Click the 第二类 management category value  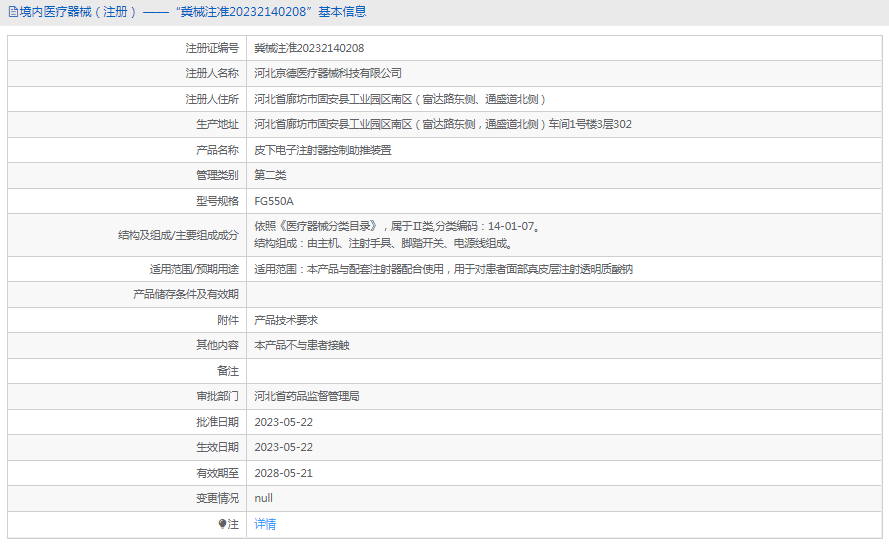point(270,175)
